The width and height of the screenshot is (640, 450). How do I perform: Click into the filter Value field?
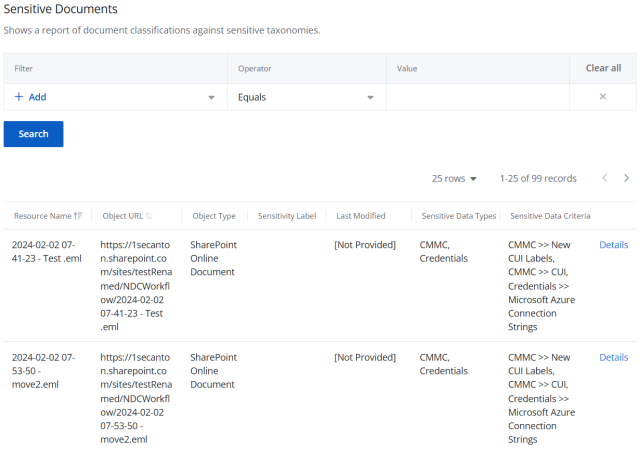pos(478,97)
